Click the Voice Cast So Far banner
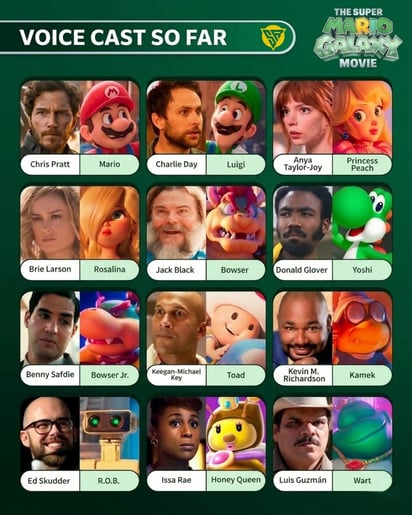Viewport: 412px width, 515px height. click(148, 37)
